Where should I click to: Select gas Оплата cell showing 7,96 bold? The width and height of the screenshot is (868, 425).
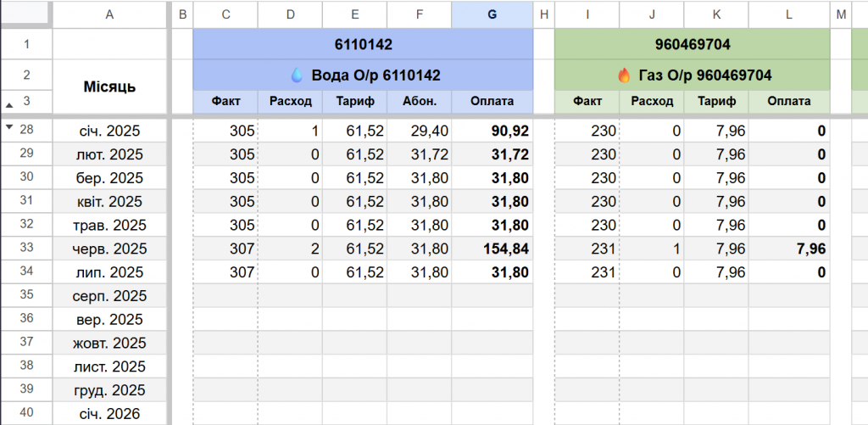pyautogui.click(x=789, y=249)
